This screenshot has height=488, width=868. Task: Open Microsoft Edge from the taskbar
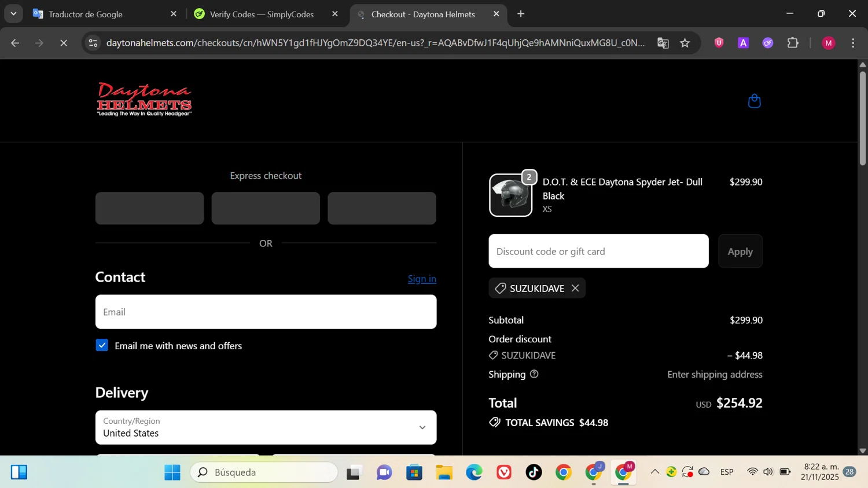[475, 472]
